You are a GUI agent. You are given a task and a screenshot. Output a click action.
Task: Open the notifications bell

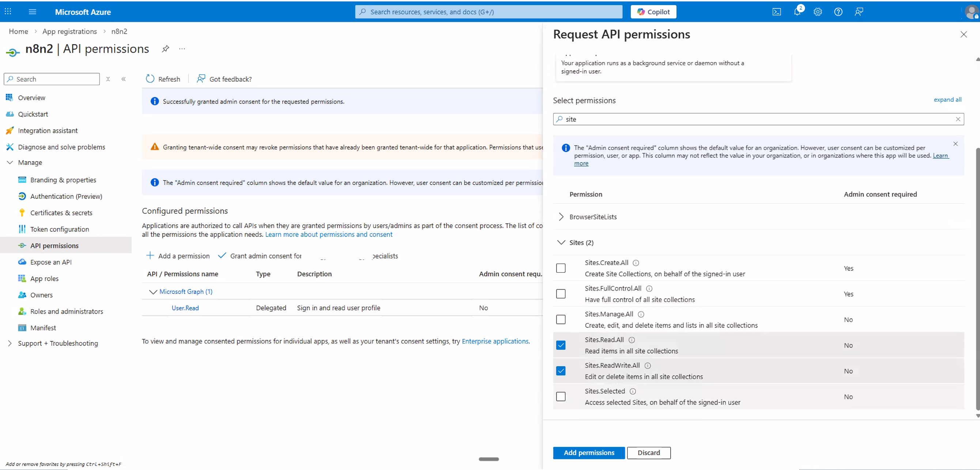point(797,12)
